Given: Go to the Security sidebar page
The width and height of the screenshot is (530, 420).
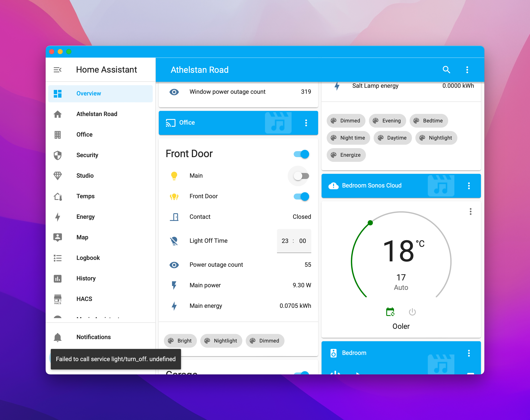Looking at the screenshot, I should (x=87, y=155).
